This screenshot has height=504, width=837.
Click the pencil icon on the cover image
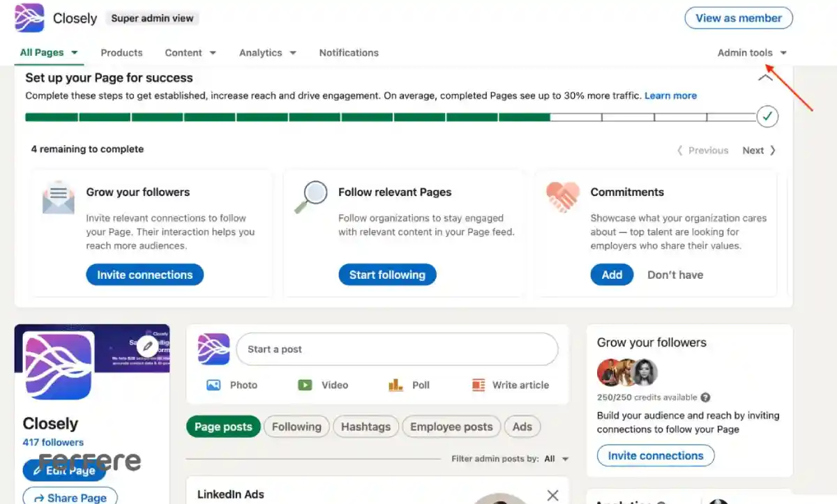(x=147, y=346)
